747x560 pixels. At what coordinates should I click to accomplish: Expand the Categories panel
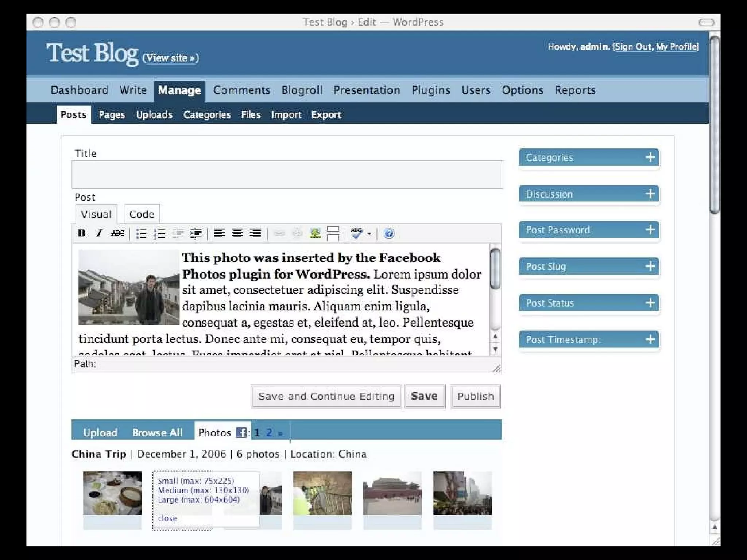[x=650, y=157]
